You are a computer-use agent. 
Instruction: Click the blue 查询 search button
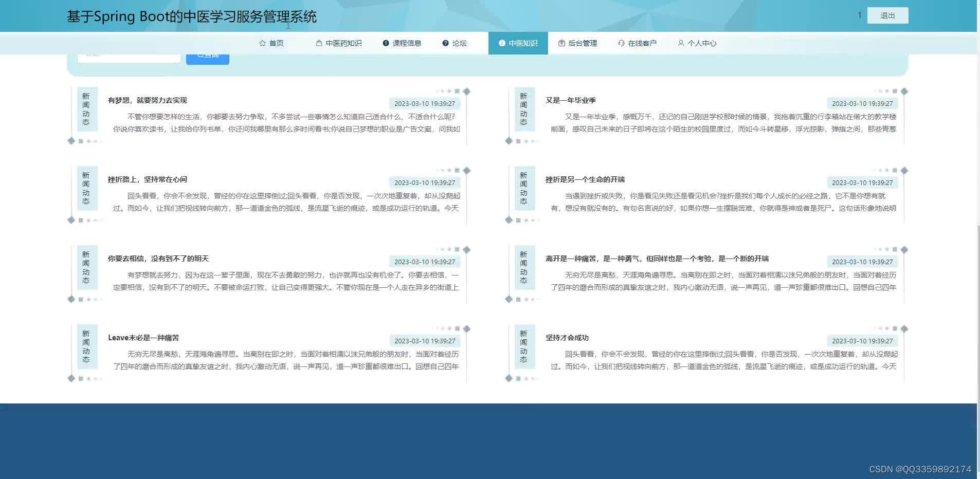tap(208, 59)
